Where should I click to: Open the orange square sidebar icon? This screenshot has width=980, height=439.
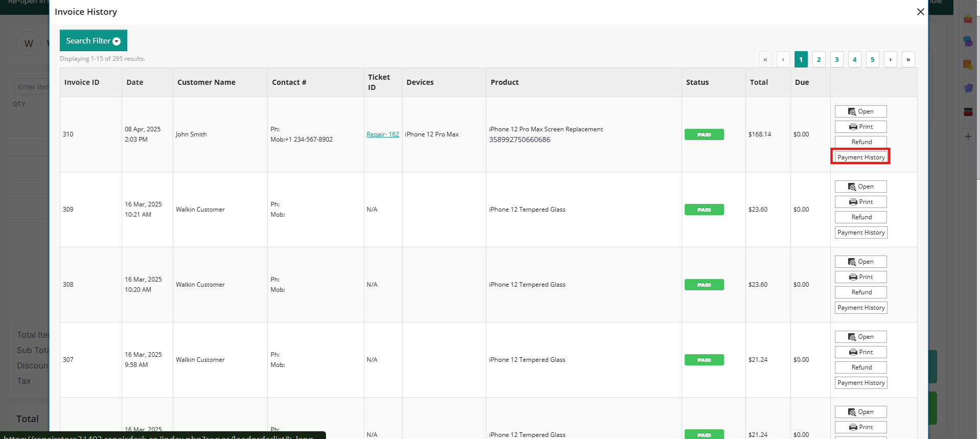968,65
